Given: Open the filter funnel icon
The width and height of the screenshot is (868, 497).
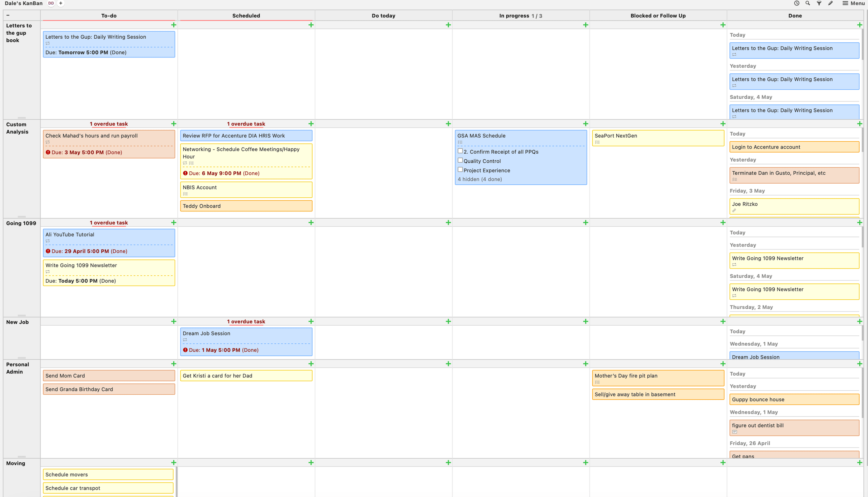Looking at the screenshot, I should point(819,3).
